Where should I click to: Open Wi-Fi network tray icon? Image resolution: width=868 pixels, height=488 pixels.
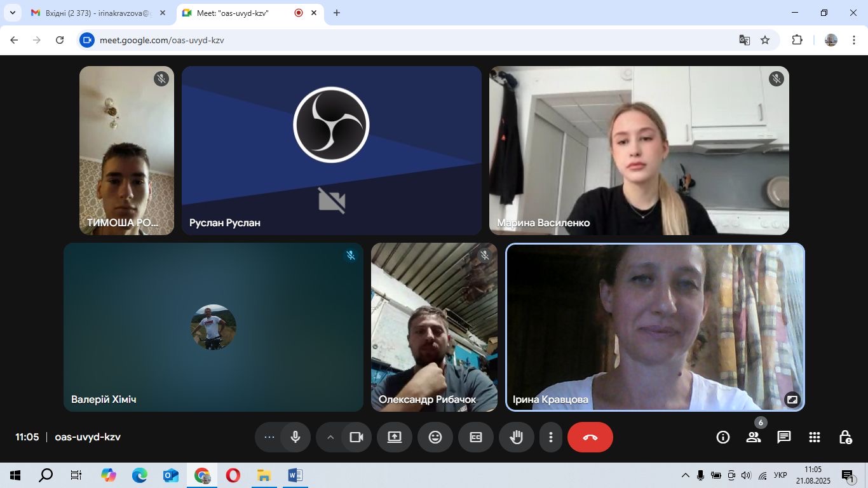click(x=763, y=475)
